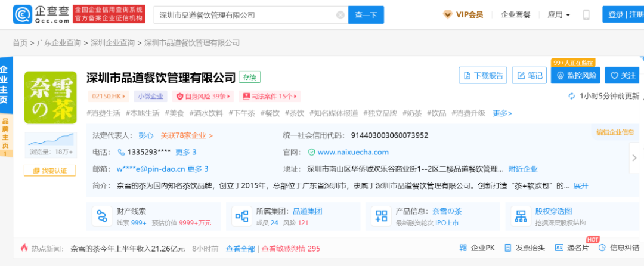644x266 pixels.
Task: Open 关联78家企业 link
Action: [187, 135]
